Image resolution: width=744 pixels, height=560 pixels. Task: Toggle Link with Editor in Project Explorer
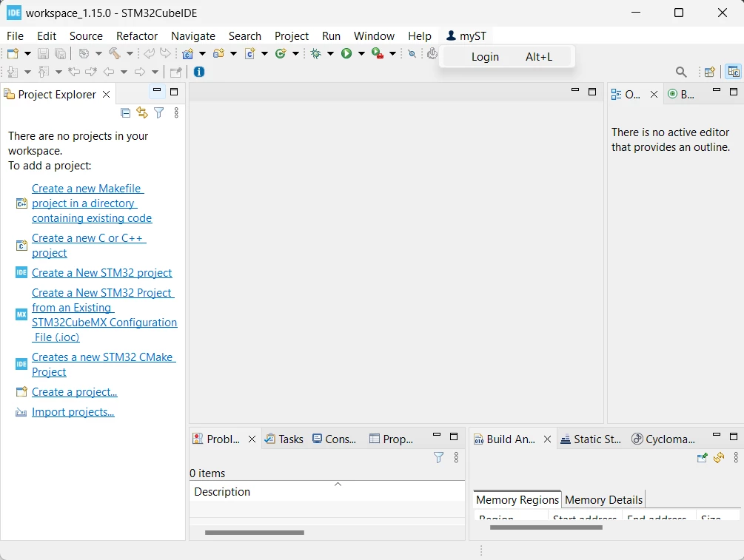point(142,113)
